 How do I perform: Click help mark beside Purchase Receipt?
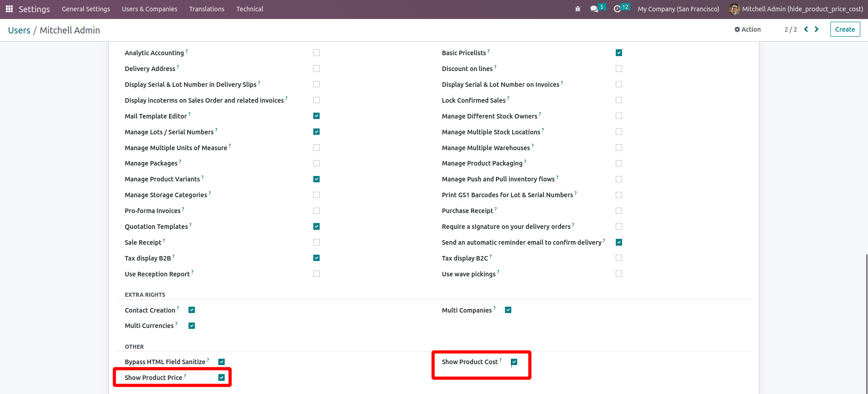coord(496,209)
